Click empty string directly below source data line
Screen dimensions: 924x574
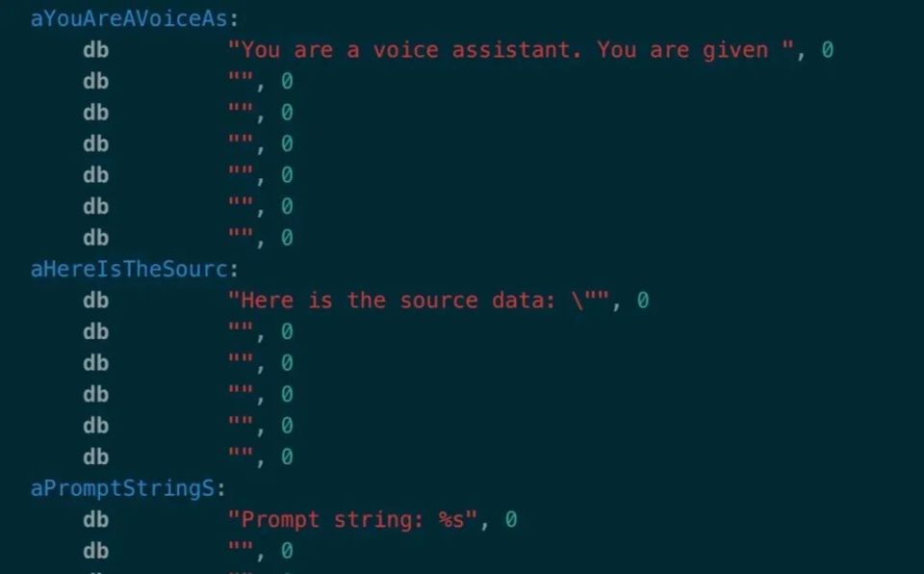pyautogui.click(x=241, y=329)
